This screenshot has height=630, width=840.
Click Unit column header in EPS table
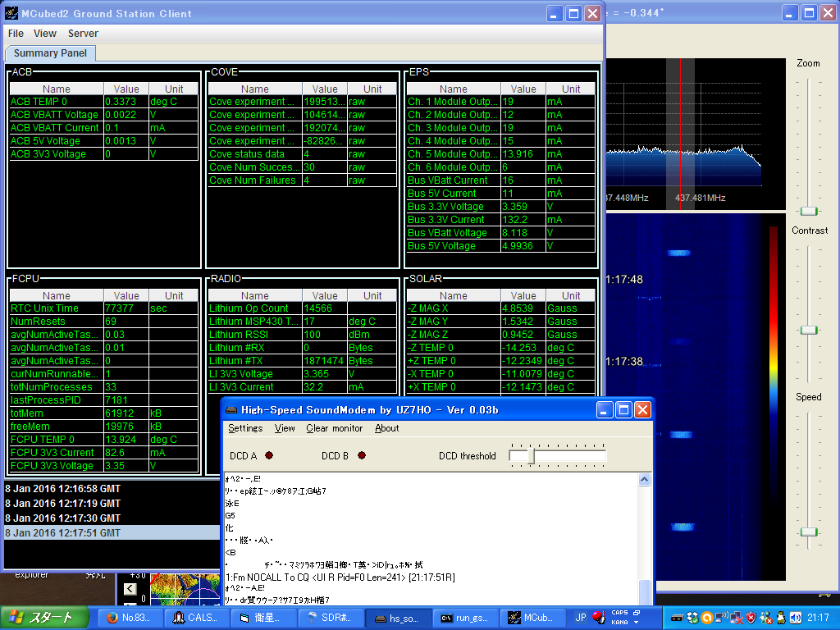point(571,89)
